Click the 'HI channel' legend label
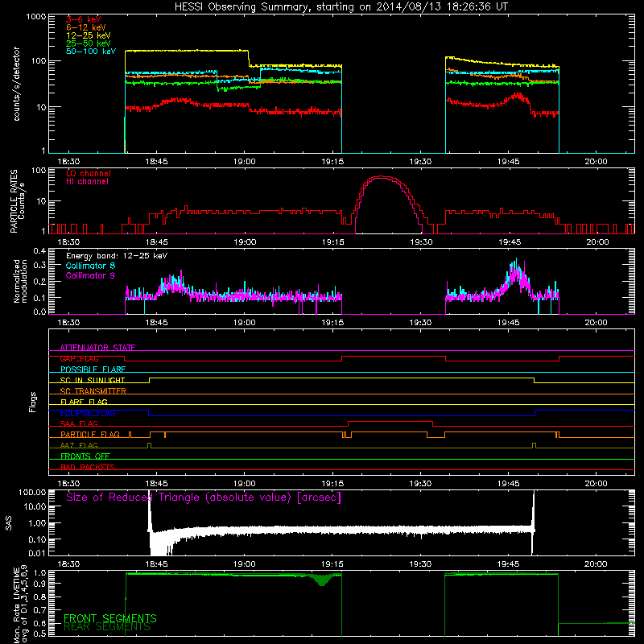 point(87,182)
